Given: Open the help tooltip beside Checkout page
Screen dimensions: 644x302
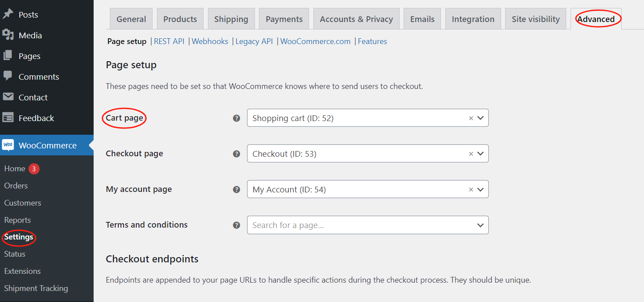Looking at the screenshot, I should point(236,154).
